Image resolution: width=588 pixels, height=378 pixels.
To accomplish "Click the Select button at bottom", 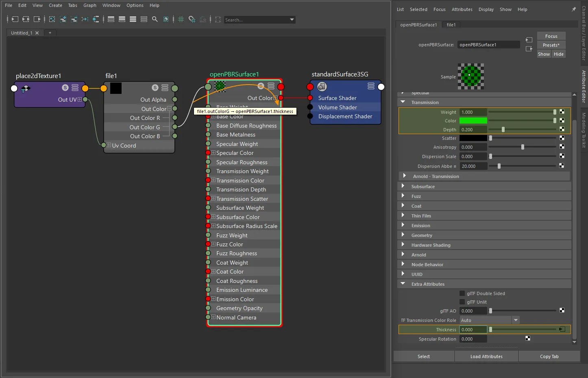I will [424, 356].
